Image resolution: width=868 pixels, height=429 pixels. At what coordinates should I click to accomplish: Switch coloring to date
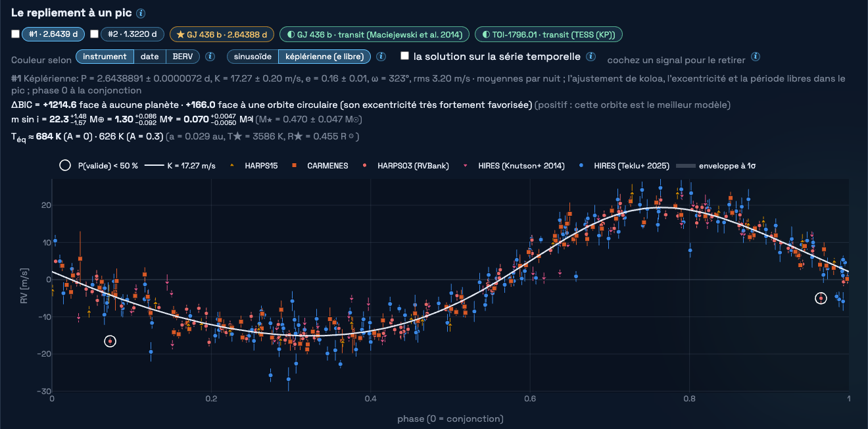point(150,57)
